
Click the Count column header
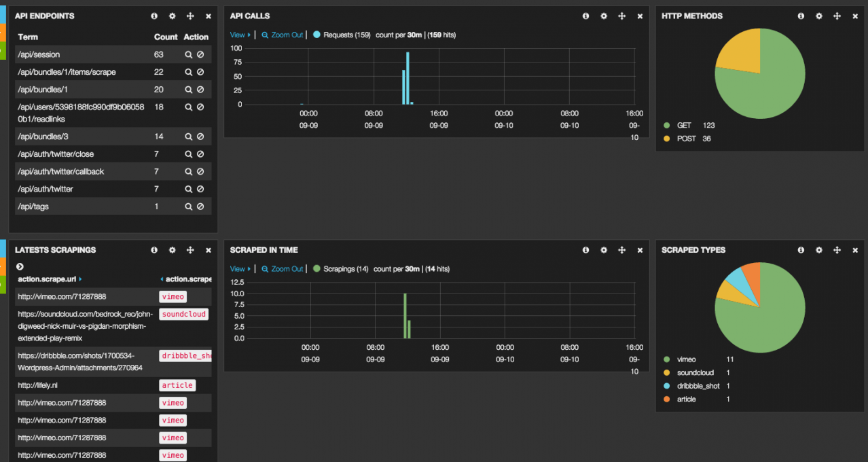(166, 37)
